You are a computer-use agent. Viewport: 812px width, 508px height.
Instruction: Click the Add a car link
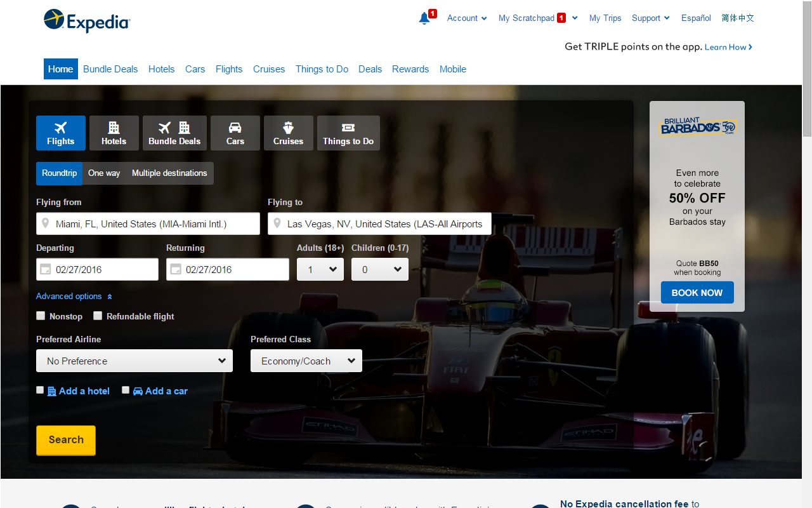pyautogui.click(x=166, y=391)
